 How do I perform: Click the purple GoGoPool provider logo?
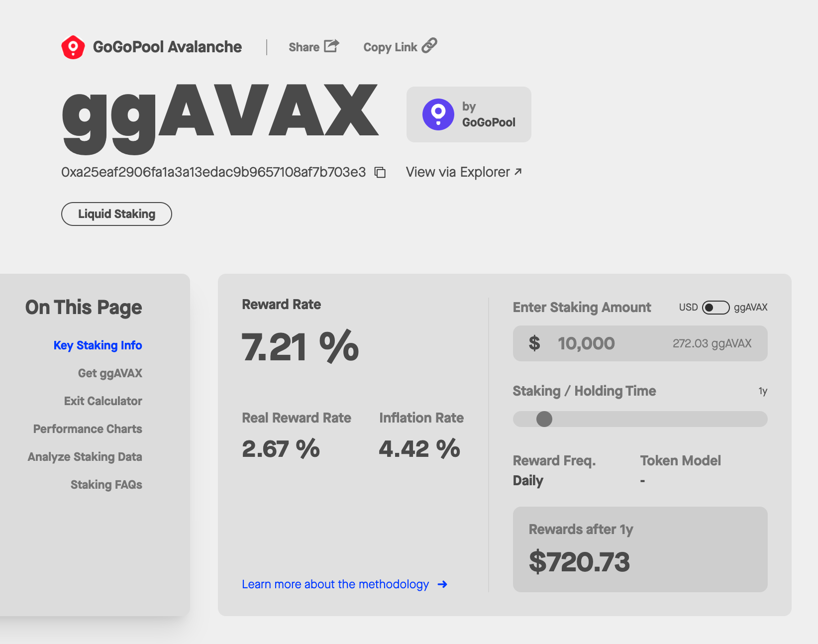(x=438, y=114)
